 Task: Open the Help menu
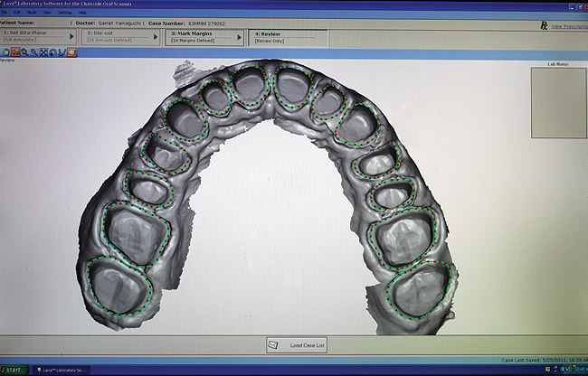point(82,13)
